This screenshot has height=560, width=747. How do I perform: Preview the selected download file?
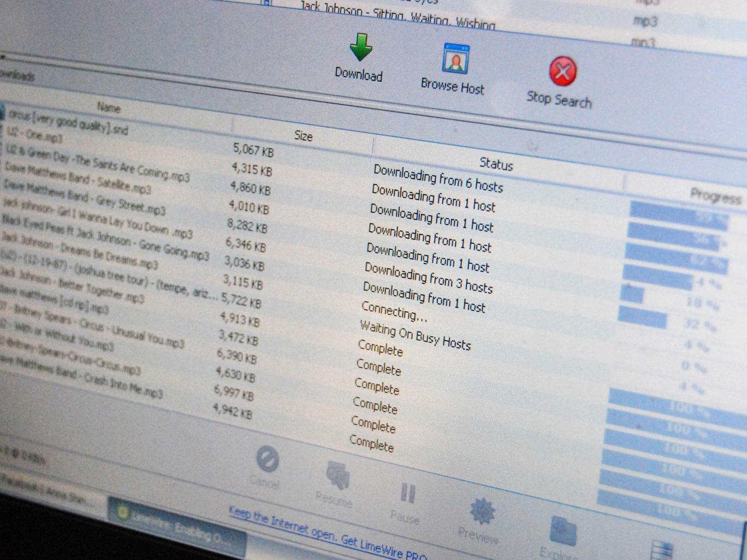[479, 520]
